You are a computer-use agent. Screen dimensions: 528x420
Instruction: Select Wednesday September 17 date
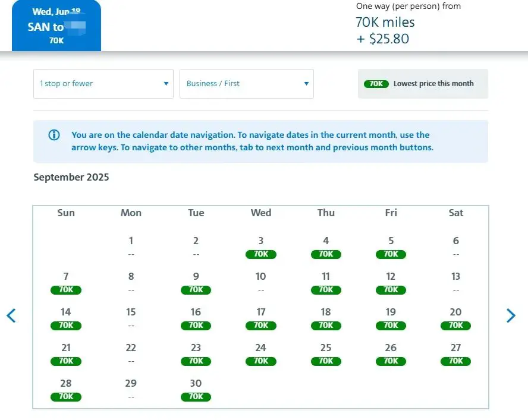tap(261, 318)
